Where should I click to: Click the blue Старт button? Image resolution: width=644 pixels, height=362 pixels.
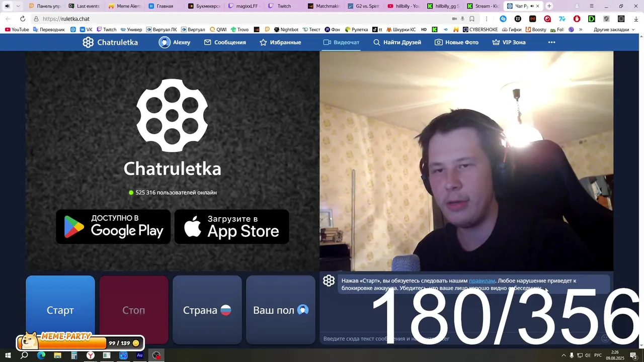point(60,310)
